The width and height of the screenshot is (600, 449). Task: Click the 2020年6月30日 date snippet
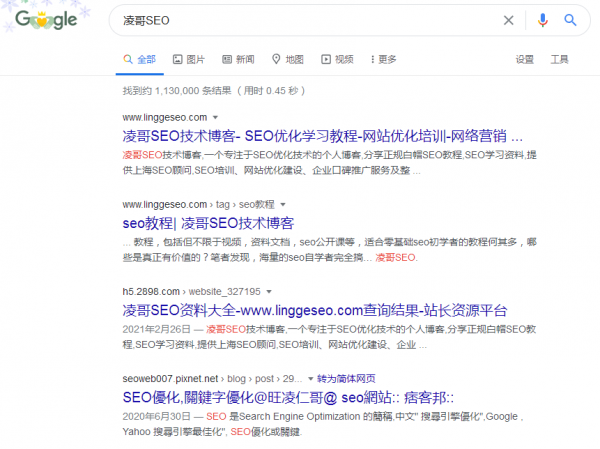(156, 416)
